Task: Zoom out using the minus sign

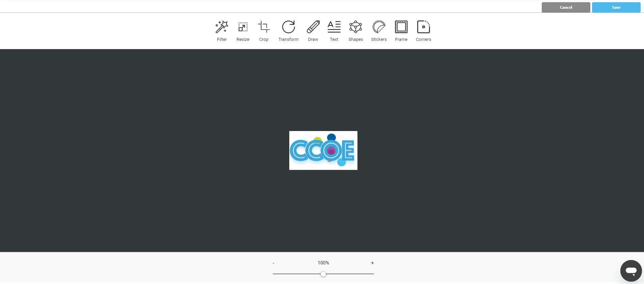Action: tap(273, 263)
